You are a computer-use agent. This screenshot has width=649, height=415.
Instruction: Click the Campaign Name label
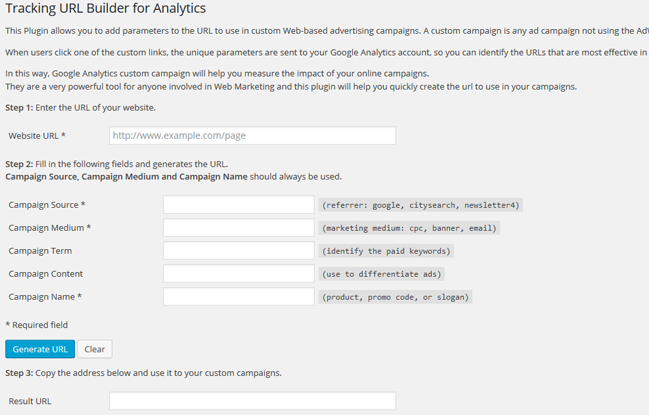(45, 297)
